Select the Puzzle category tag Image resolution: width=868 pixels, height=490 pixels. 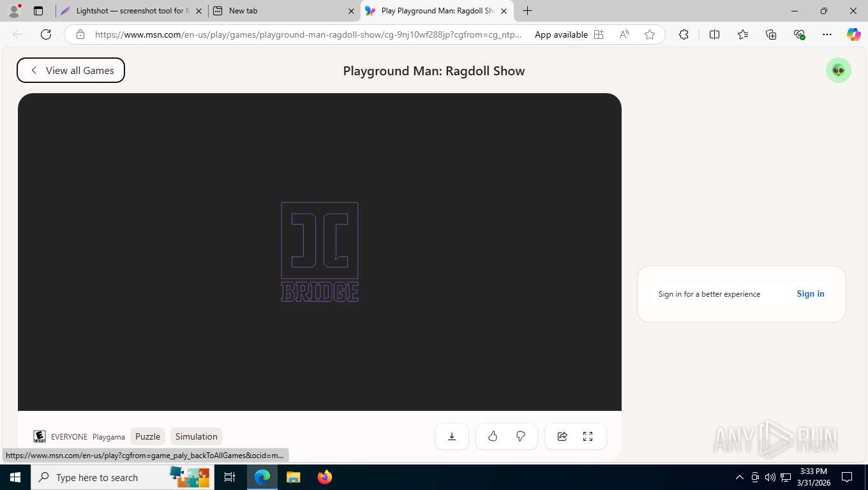pyautogui.click(x=147, y=436)
